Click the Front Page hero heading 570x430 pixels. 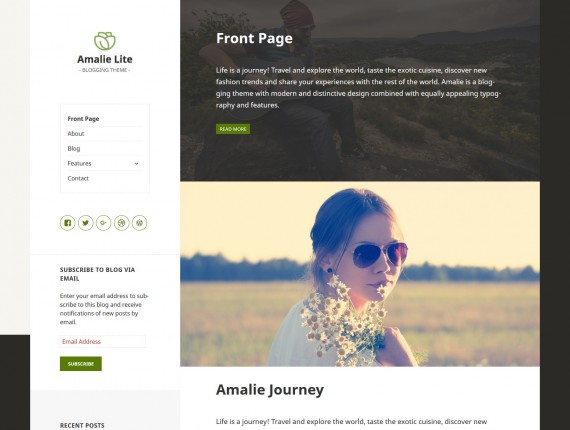pyautogui.click(x=254, y=39)
